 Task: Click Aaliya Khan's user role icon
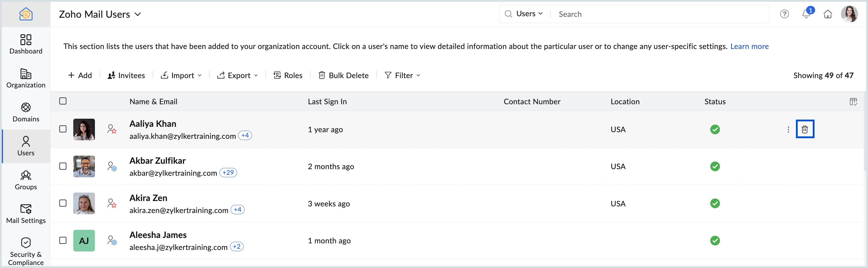click(112, 129)
